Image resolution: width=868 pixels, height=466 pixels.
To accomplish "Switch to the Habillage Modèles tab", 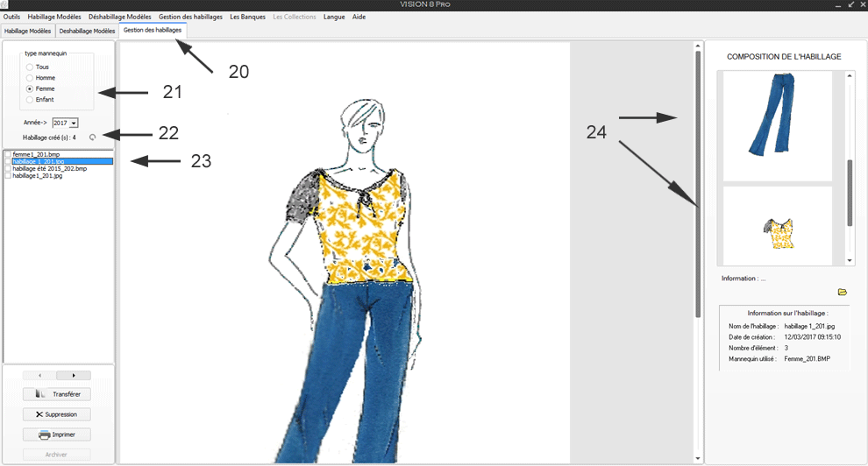I will pyautogui.click(x=27, y=31).
